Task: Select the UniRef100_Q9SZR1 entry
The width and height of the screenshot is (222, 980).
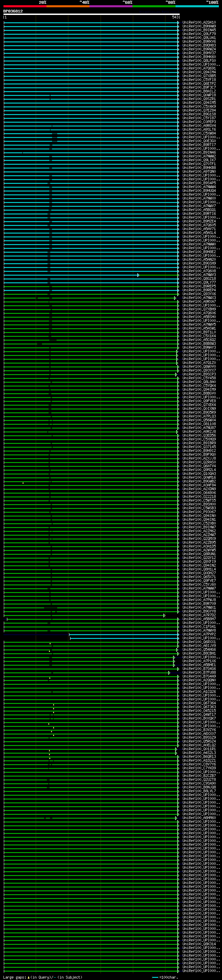Action: click(199, 99)
